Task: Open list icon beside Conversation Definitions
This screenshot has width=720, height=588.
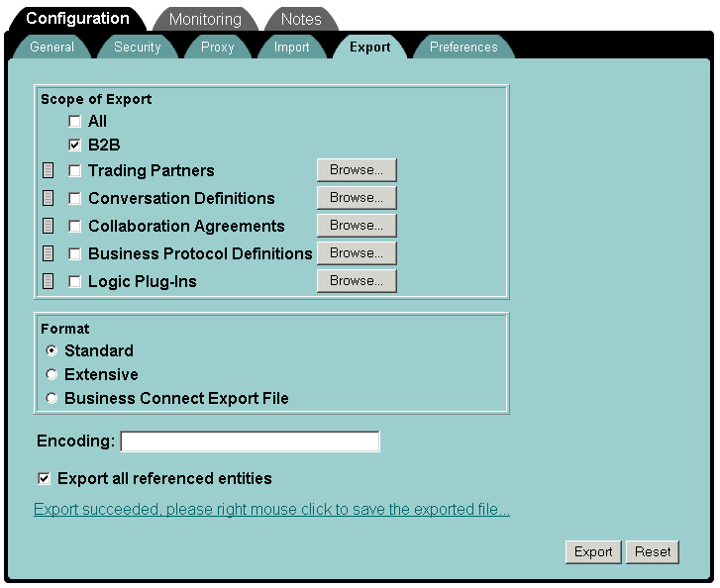Action: coord(48,198)
